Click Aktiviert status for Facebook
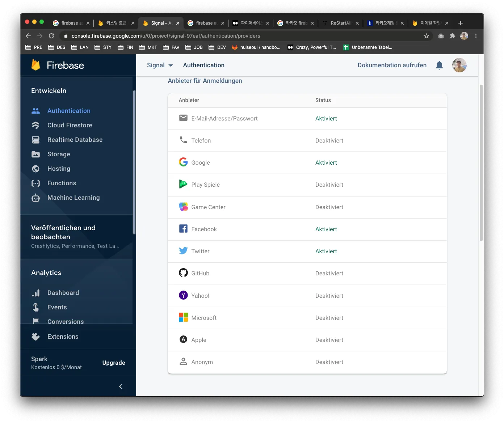The height and width of the screenshot is (423, 504). [x=326, y=229]
